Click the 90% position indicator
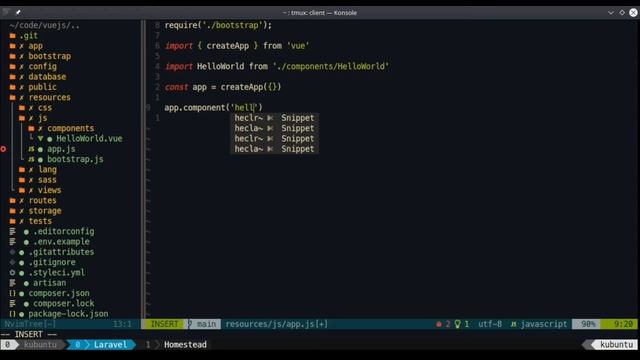640x360 pixels. pyautogui.click(x=588, y=324)
